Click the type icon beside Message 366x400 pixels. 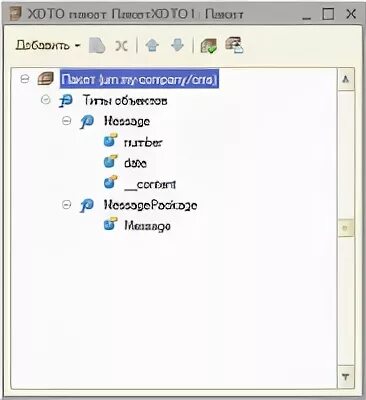[x=87, y=121]
